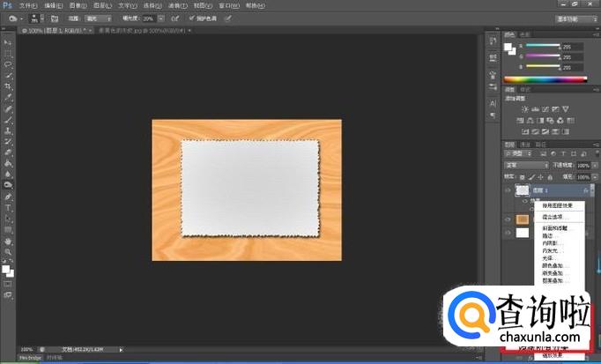The image size is (601, 364).
Task: Open the layer blend mode 正常 dropdown
Action: coord(526,165)
